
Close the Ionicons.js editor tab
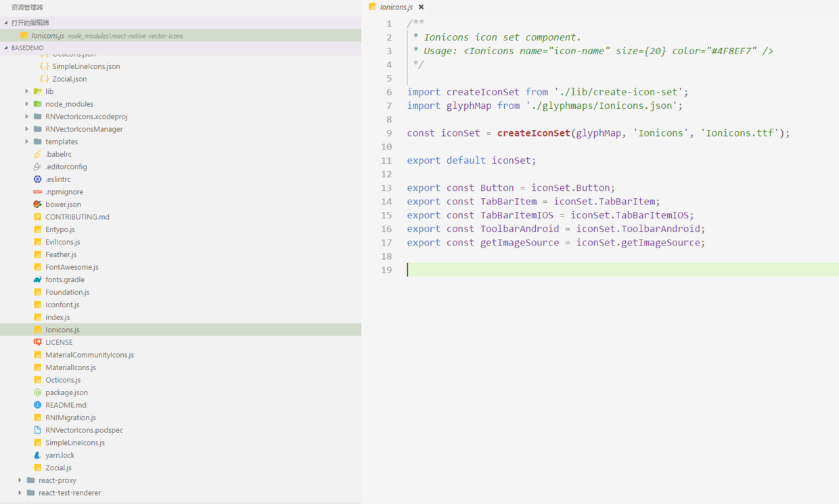(421, 7)
